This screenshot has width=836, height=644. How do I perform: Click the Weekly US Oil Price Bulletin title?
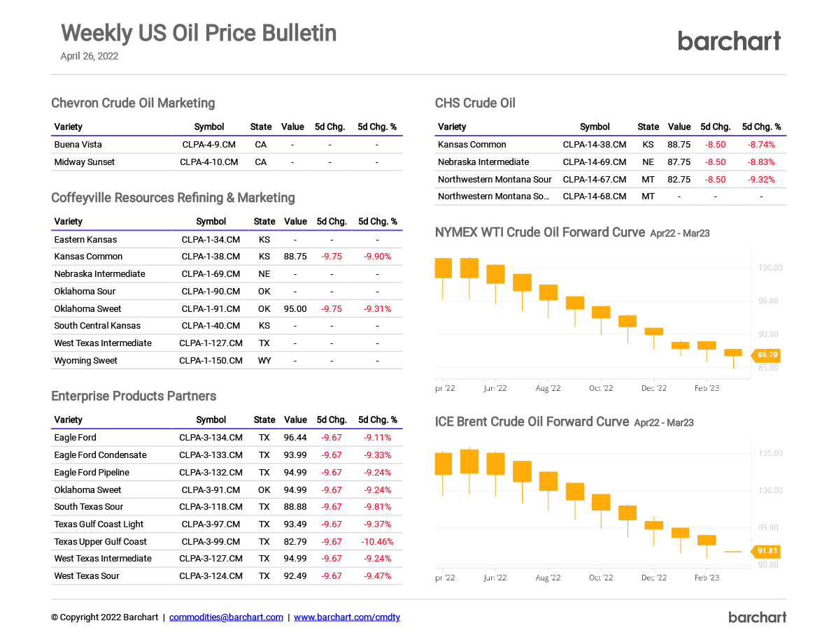199,33
